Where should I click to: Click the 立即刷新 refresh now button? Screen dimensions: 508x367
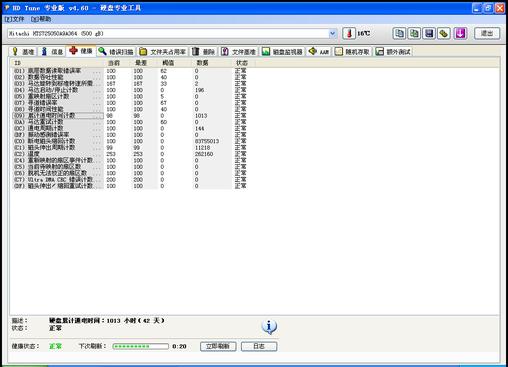click(x=218, y=346)
